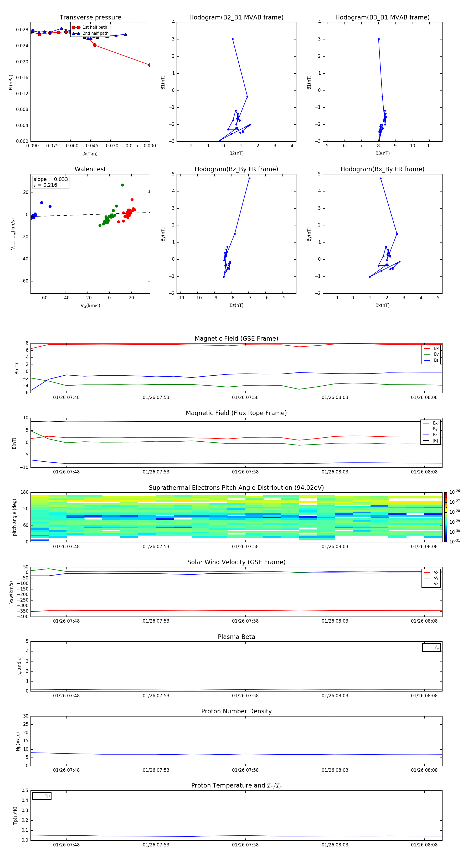Click the "A(T·m)" x-axis label

pos(90,154)
